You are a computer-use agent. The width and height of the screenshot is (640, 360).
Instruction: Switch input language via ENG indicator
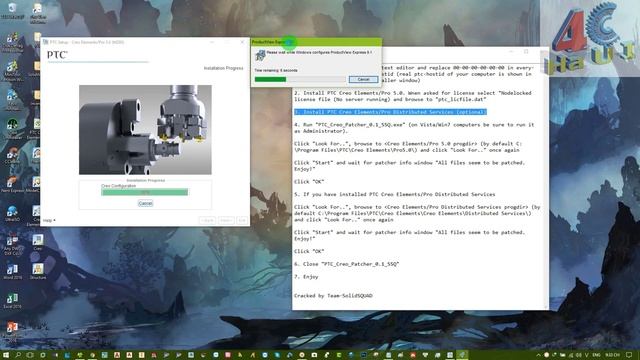(596, 355)
